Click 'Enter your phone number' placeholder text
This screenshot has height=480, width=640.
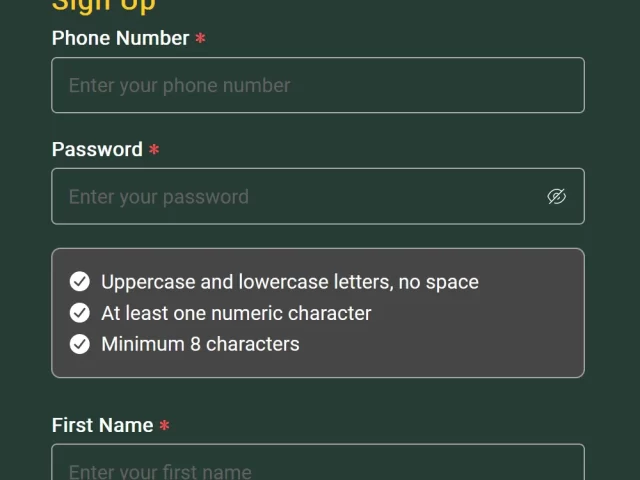(180, 86)
